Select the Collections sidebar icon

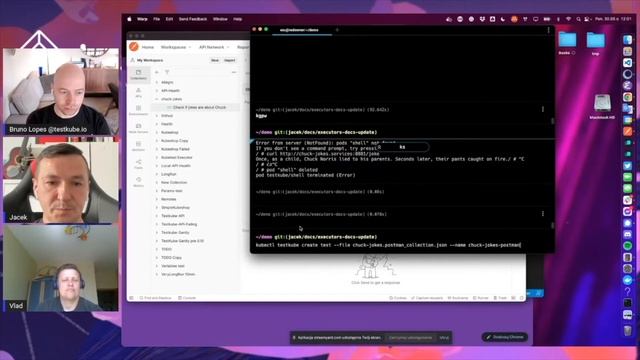[x=138, y=75]
